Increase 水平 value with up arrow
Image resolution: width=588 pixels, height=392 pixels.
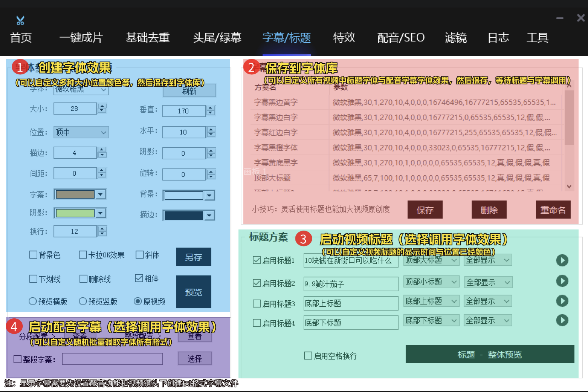[x=211, y=129]
